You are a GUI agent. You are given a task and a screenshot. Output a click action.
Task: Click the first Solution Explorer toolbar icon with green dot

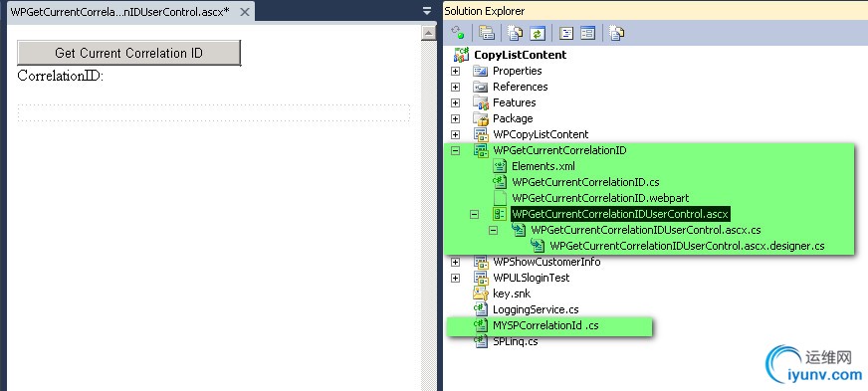coord(458,33)
